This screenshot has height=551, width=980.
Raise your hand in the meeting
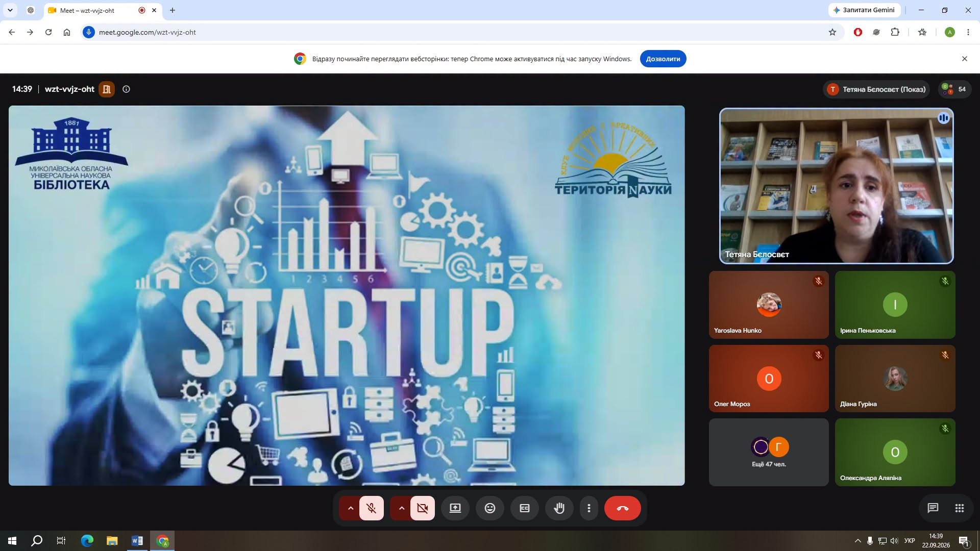(559, 508)
